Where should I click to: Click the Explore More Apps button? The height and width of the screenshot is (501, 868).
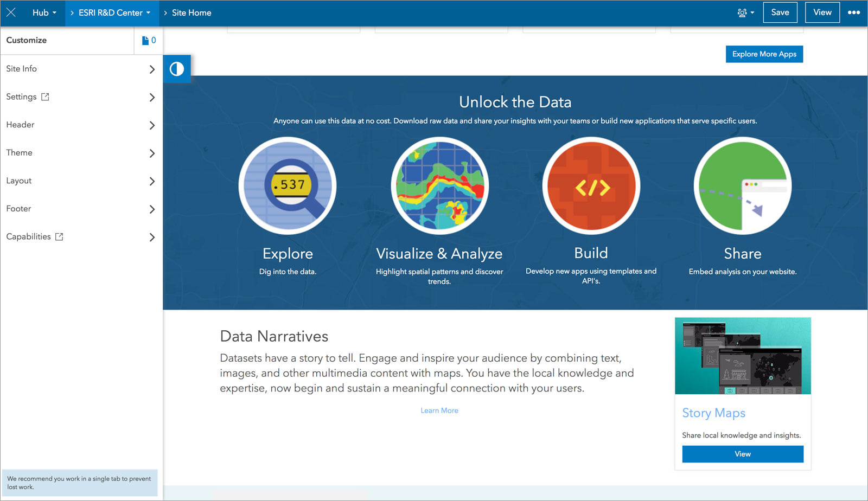764,54
